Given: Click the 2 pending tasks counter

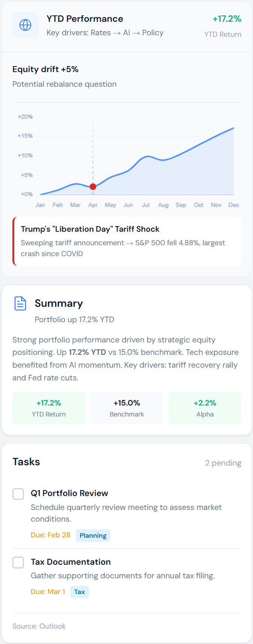Looking at the screenshot, I should click(223, 463).
